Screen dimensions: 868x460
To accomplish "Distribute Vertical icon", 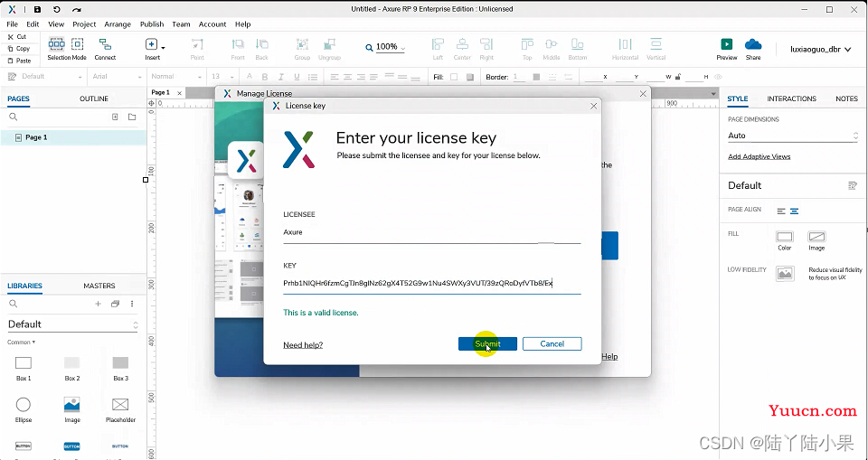I will [x=656, y=44].
